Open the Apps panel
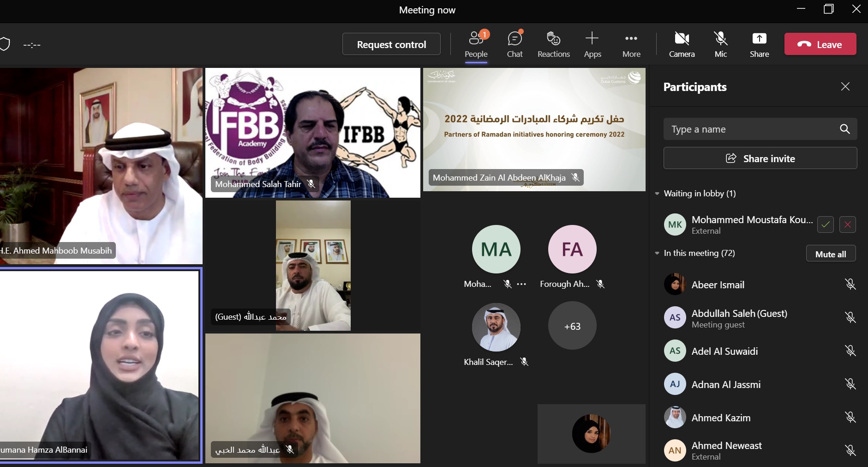 (593, 44)
